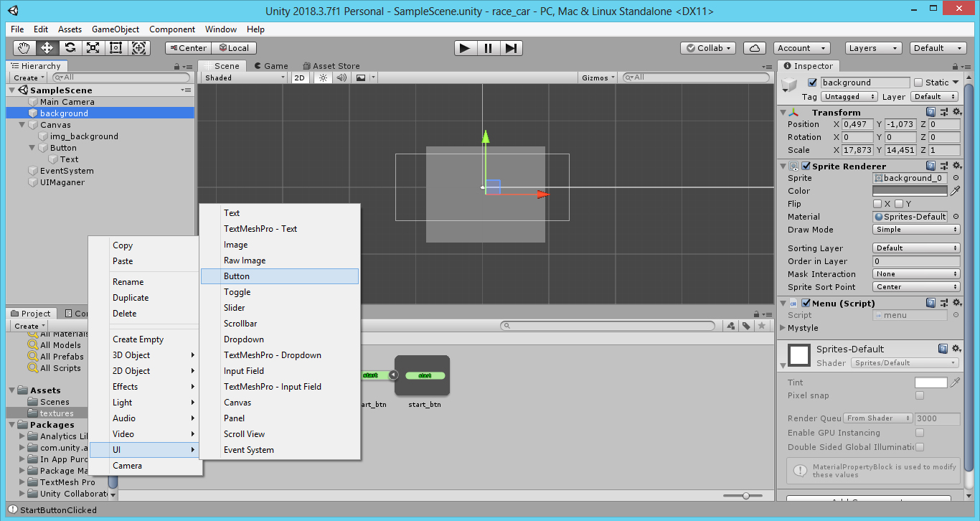The width and height of the screenshot is (980, 521).
Task: Collapse the Canvas hierarchy item
Action: click(22, 125)
